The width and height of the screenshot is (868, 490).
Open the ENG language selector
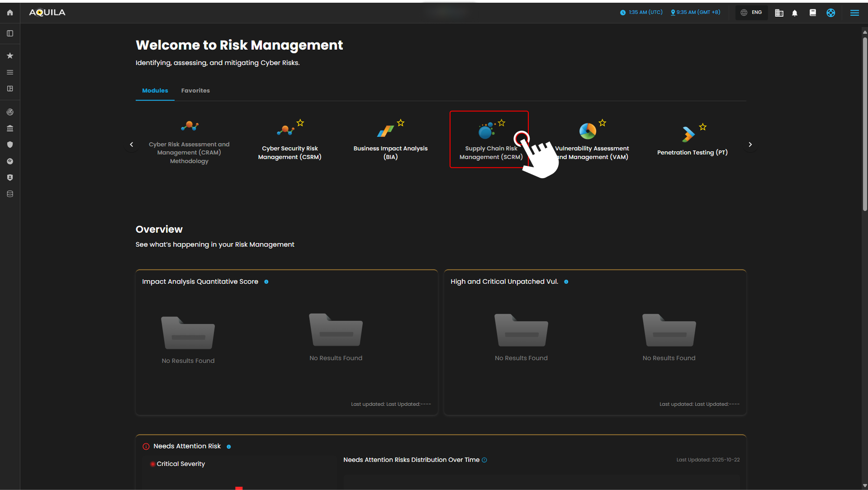752,13
